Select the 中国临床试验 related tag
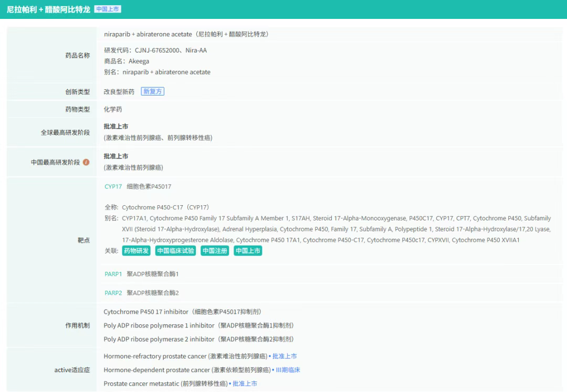This screenshot has width=567, height=392. [176, 251]
